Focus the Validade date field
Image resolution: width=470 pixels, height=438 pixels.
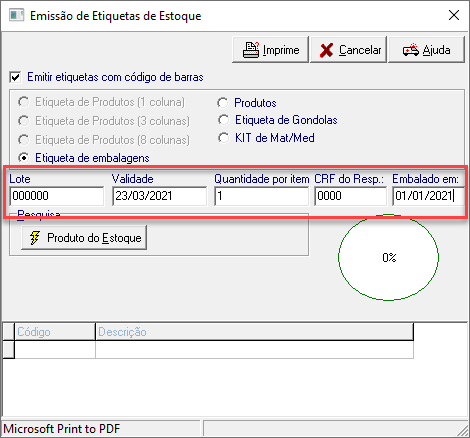(x=160, y=196)
